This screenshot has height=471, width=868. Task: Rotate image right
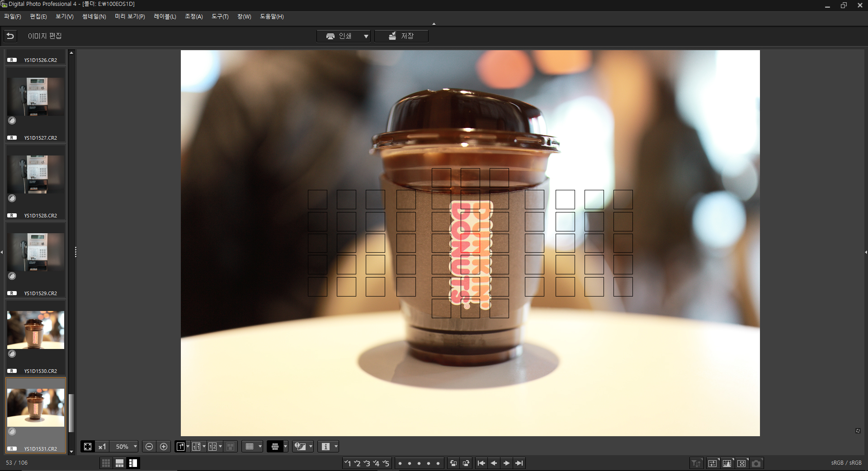(466, 463)
